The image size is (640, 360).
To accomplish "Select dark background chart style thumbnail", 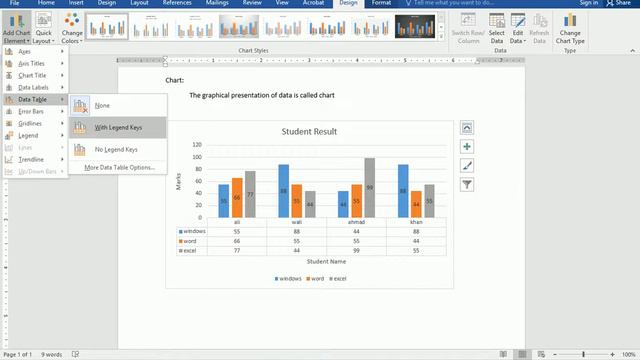I will pos(415,27).
